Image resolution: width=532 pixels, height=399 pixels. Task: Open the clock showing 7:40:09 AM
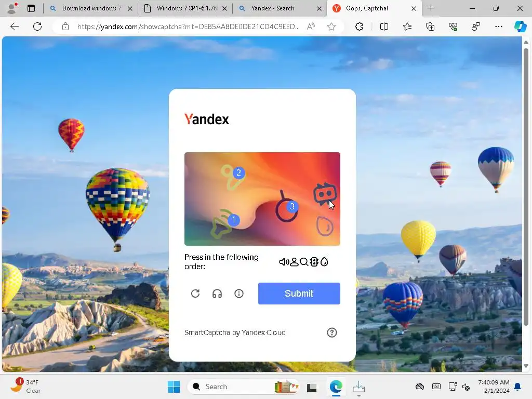(x=494, y=387)
